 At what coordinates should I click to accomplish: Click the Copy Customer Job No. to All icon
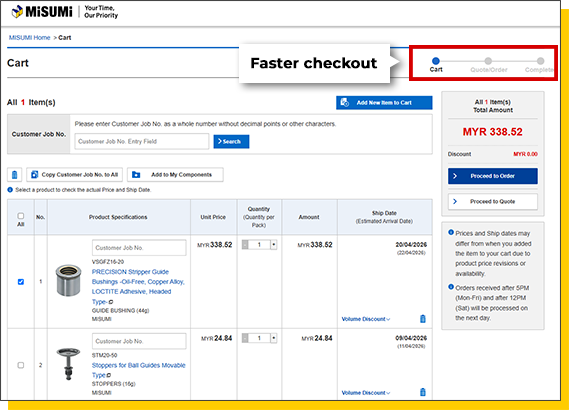click(x=34, y=175)
